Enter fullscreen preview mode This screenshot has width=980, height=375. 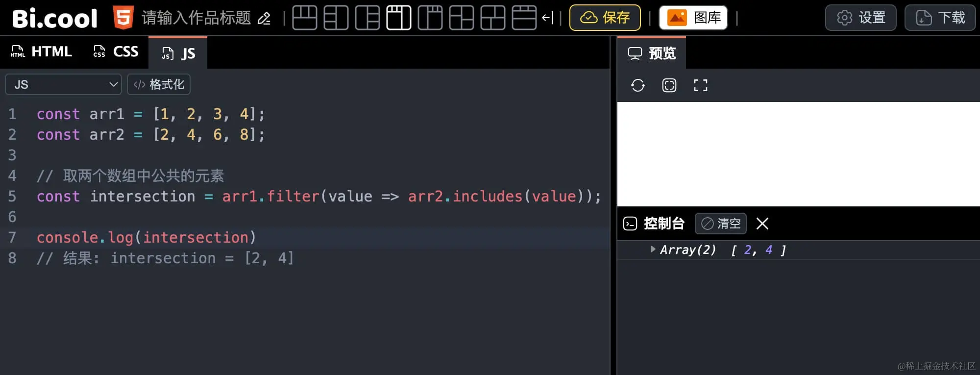click(700, 85)
